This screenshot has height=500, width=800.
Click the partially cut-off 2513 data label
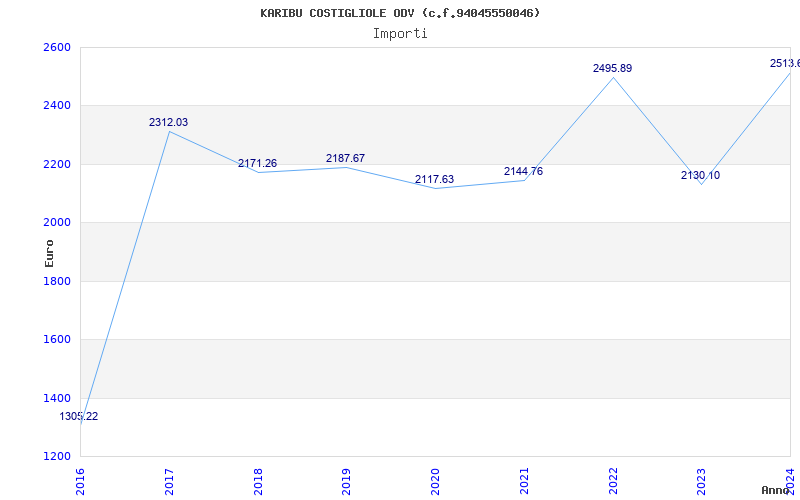pos(785,63)
